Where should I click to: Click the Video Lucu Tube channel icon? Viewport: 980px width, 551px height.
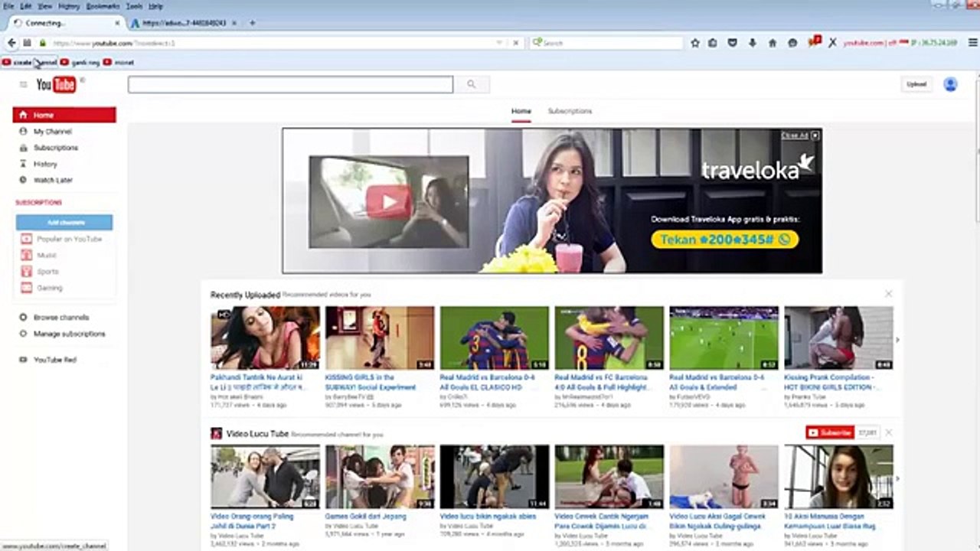[217, 433]
